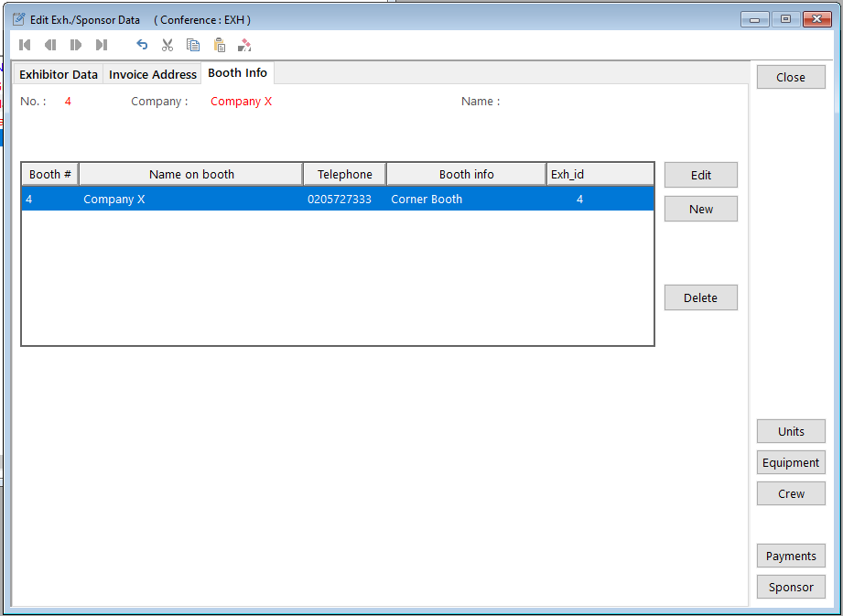Open the Units section
The width and height of the screenshot is (843, 616).
pos(791,432)
